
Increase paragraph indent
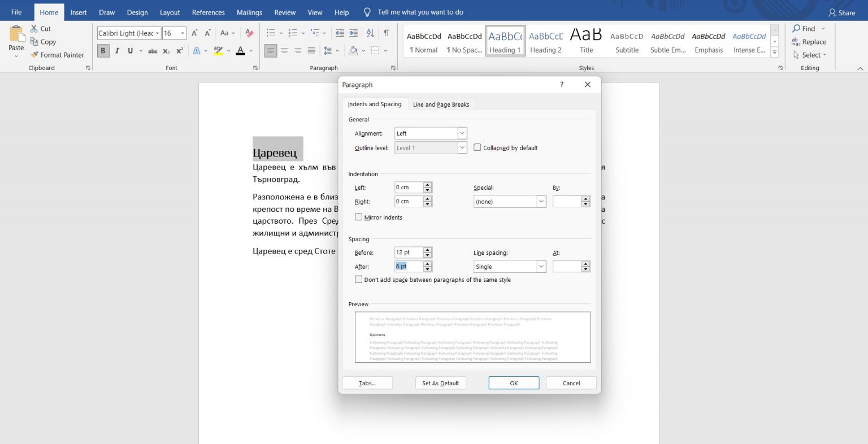click(353, 33)
